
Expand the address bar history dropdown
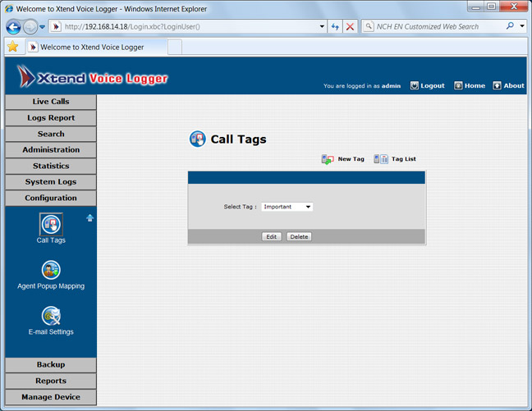click(x=322, y=26)
